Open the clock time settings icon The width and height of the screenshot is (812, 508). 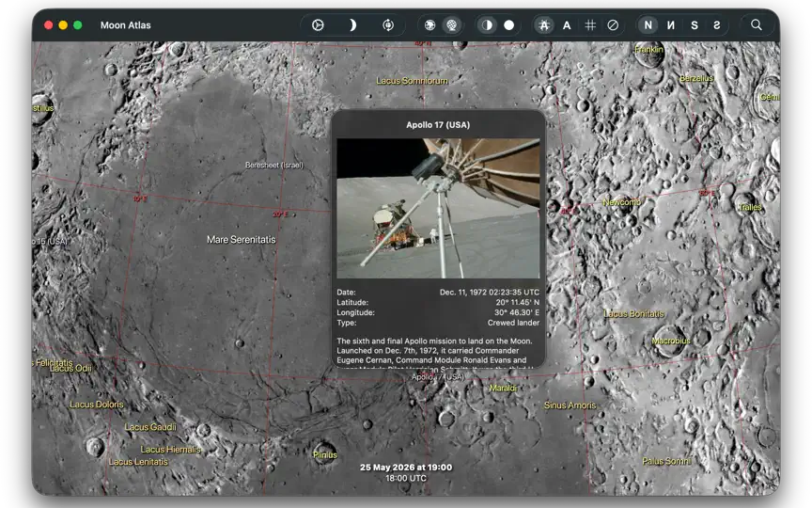point(318,24)
